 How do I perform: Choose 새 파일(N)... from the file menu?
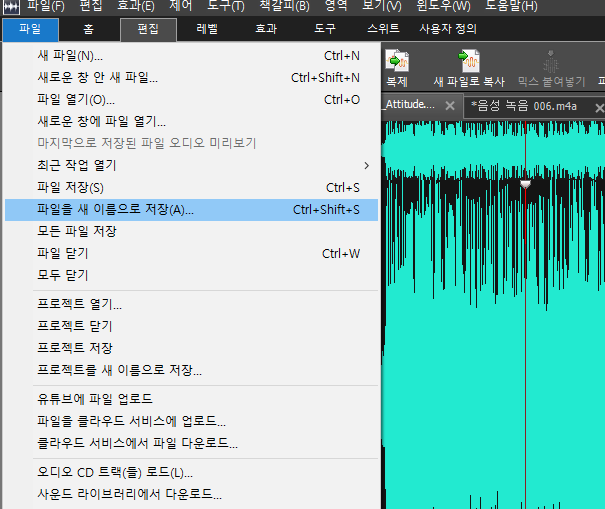tap(191, 56)
